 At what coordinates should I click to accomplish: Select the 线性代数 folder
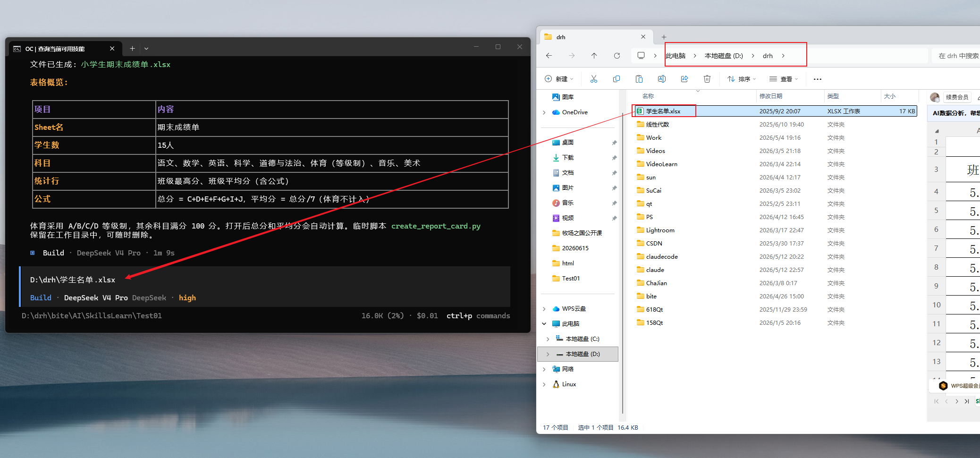[x=657, y=125]
